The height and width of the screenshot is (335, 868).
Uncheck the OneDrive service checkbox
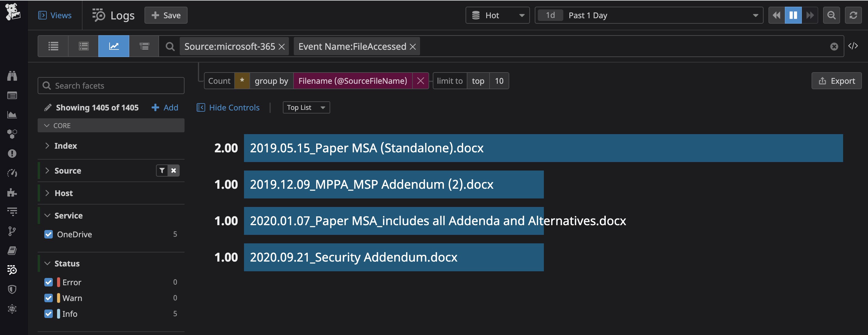[49, 234]
